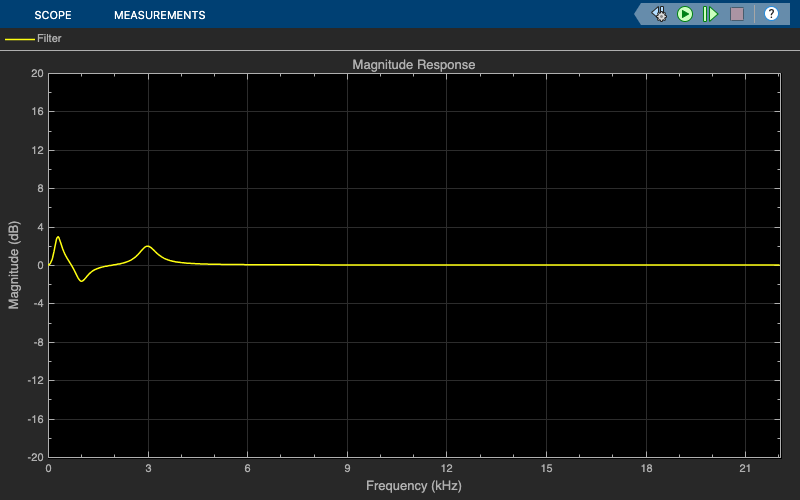
Task: Click the Step Forward button
Action: point(710,14)
